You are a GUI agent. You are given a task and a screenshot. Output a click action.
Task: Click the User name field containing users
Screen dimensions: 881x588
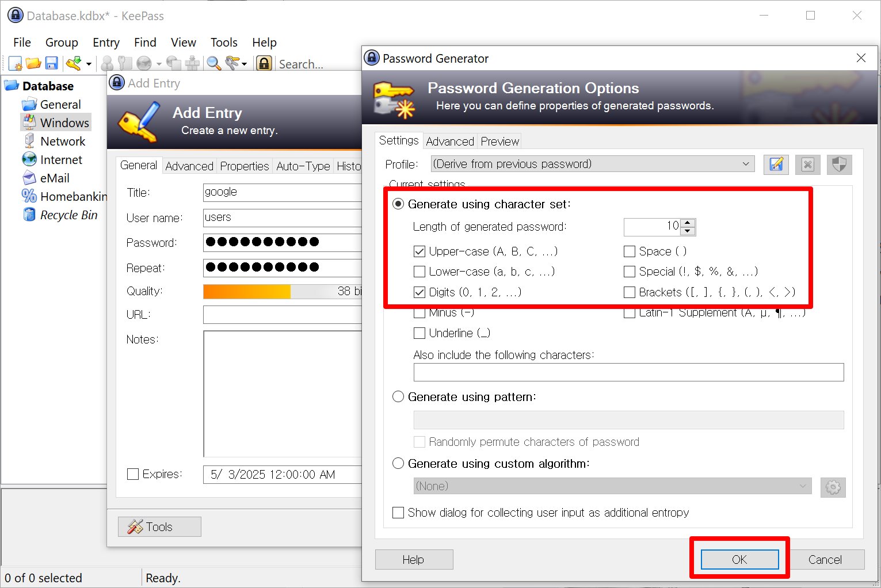283,217
